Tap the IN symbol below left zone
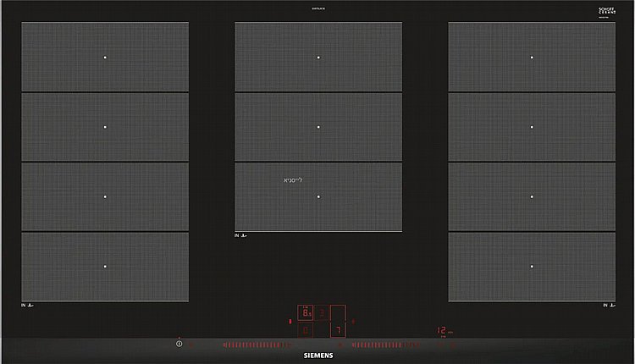 point(27,305)
